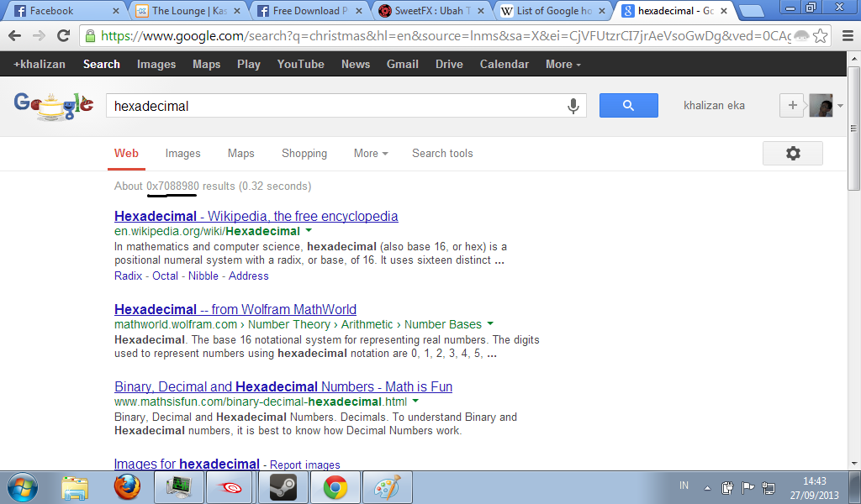Click the network tray icon
Screen dimensions: 861x504
[x=769, y=487]
